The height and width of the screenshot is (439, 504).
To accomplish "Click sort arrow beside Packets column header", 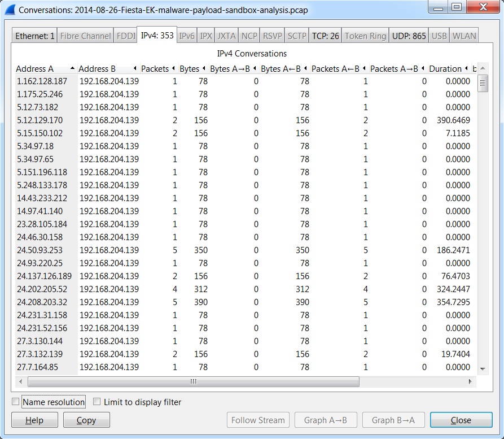I will (173, 69).
